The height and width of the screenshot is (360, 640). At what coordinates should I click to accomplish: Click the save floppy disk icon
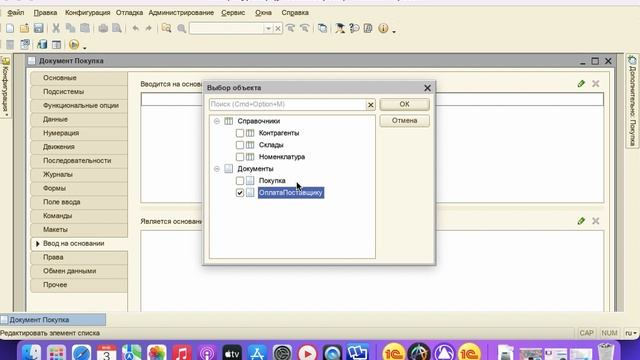pyautogui.click(x=38, y=28)
